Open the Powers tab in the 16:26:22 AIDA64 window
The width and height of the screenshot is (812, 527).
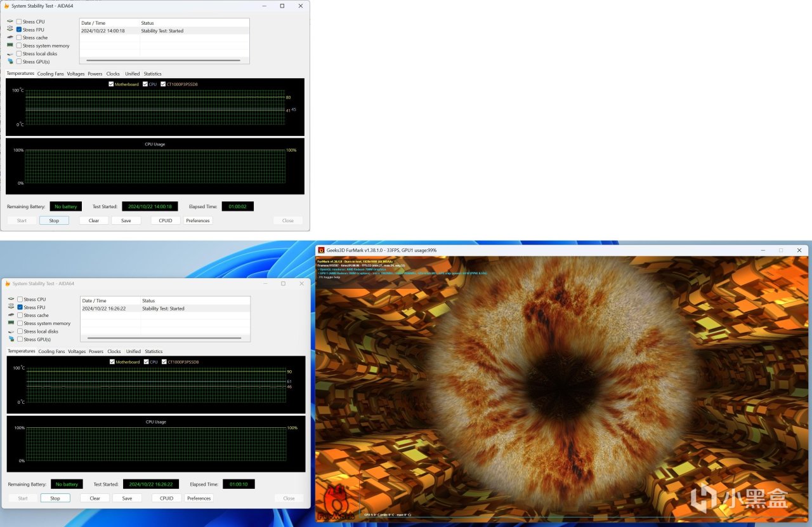(96, 351)
